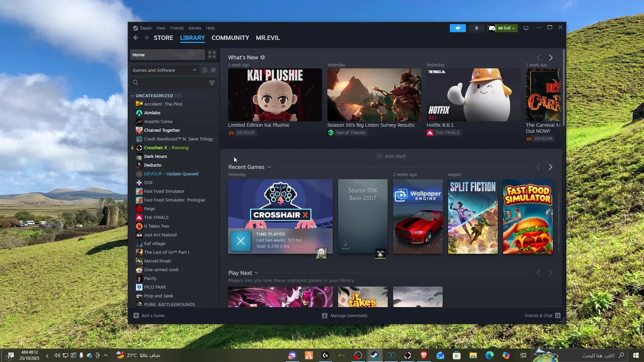Open Season 16's Big Listen Survey Results
The image size is (644, 362).
(x=374, y=95)
